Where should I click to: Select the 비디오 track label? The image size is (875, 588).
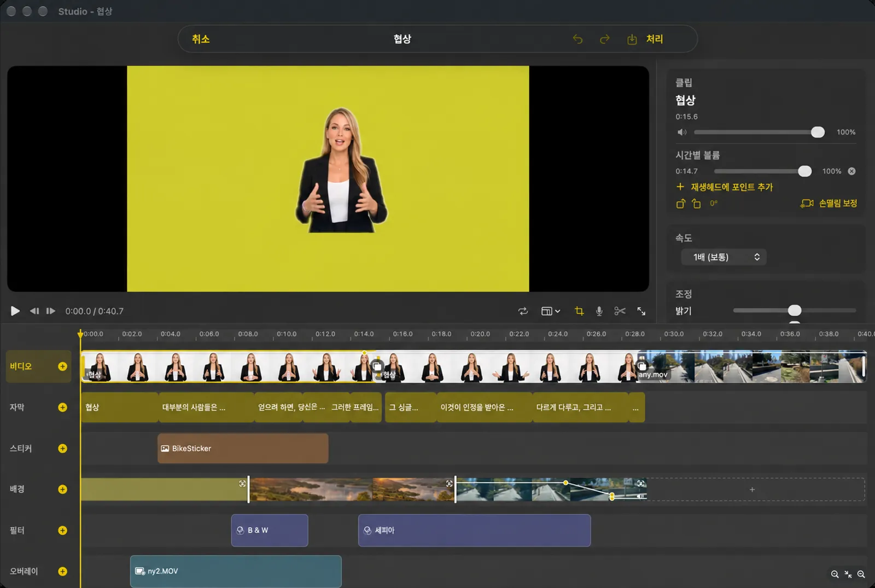(x=21, y=366)
